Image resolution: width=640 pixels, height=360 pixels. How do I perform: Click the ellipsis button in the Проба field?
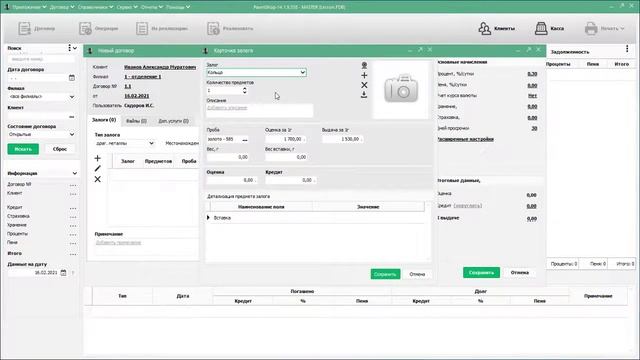(245, 140)
